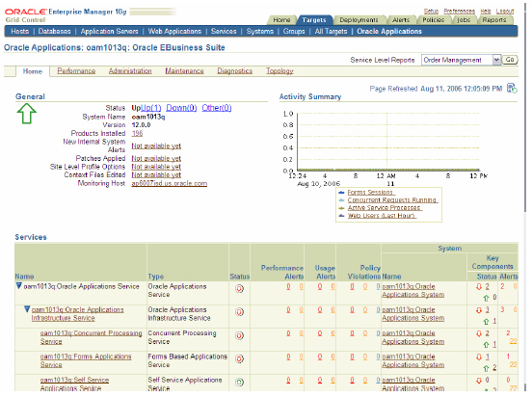The image size is (532, 397).
Task: Click green up arrow in Infrastructure Service row
Action: (486, 321)
